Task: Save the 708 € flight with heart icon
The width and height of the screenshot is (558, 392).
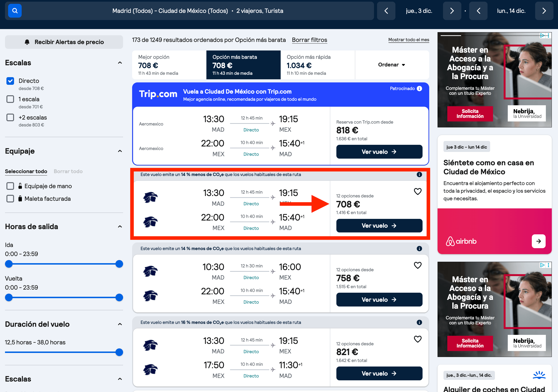Action: pyautogui.click(x=418, y=192)
